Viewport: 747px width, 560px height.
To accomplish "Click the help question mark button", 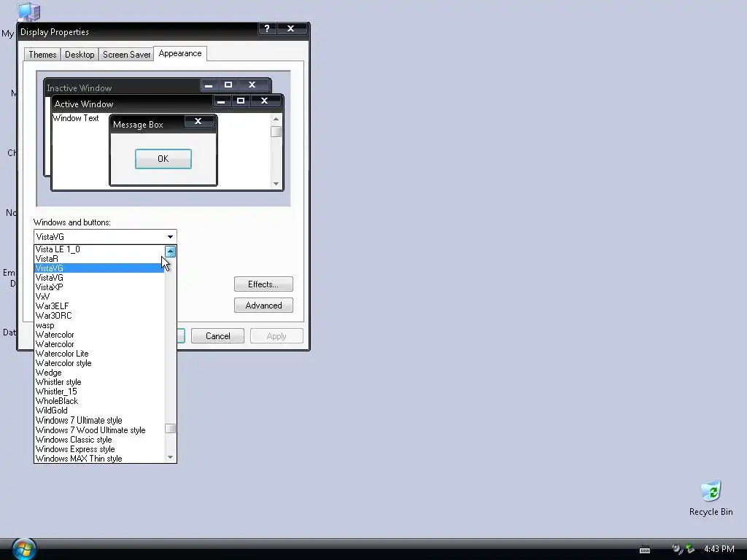I will point(267,28).
